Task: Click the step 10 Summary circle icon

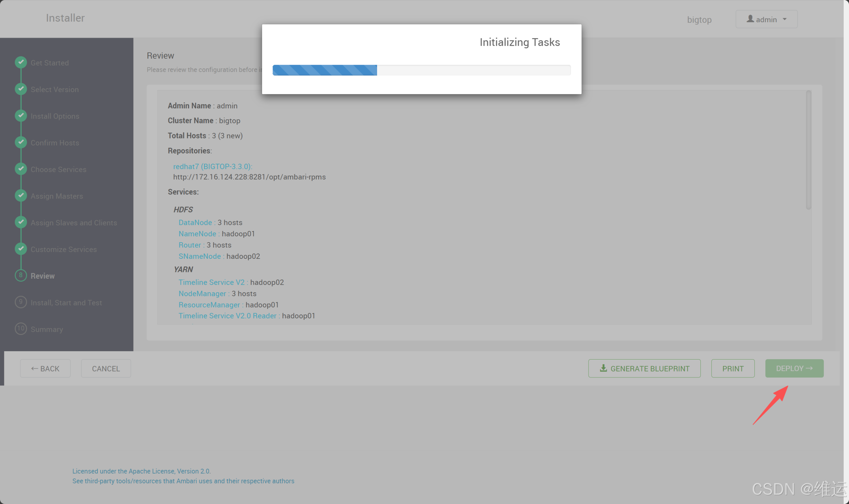Action: click(x=21, y=328)
